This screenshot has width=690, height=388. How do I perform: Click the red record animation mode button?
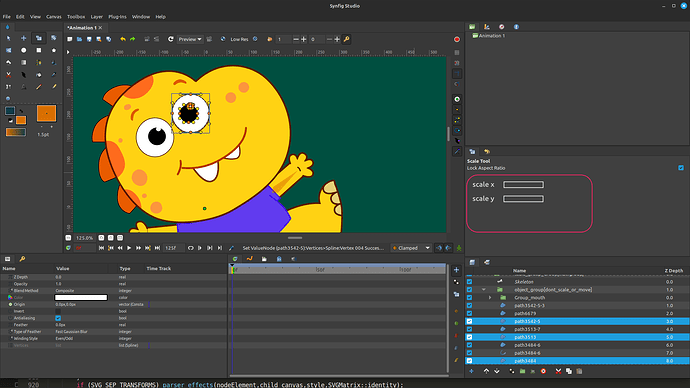[x=457, y=39]
